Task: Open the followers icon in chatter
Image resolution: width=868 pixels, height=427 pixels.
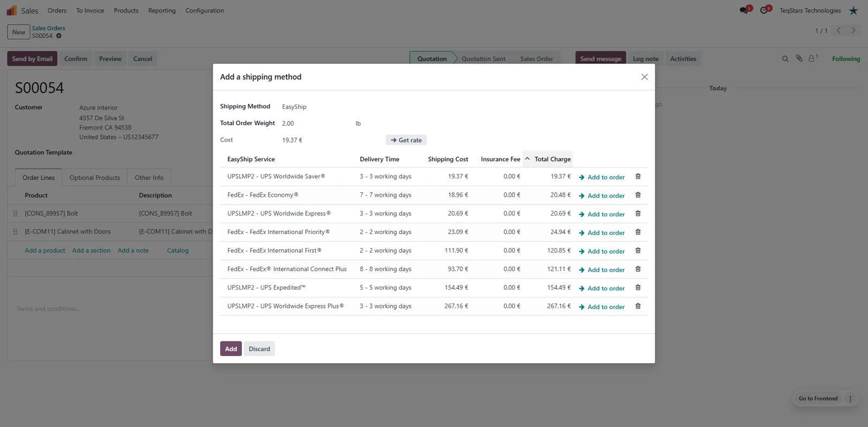Action: click(x=813, y=58)
